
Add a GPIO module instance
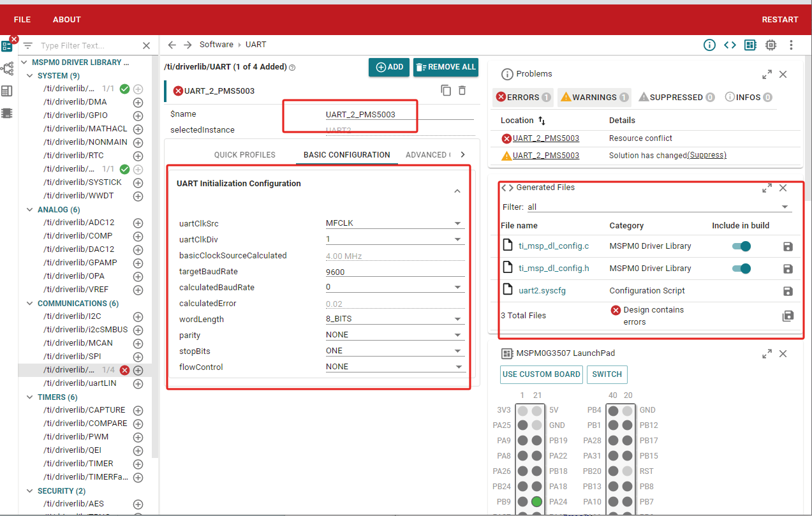pos(138,116)
